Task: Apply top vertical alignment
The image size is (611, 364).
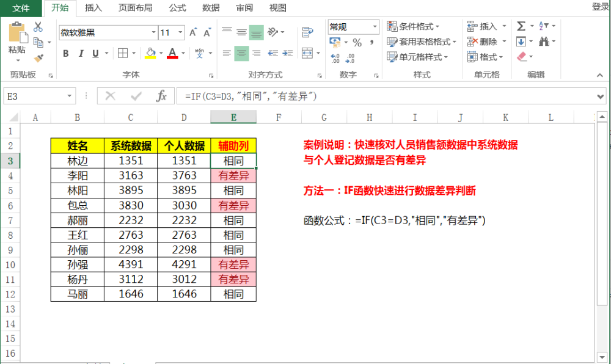Action: click(227, 31)
